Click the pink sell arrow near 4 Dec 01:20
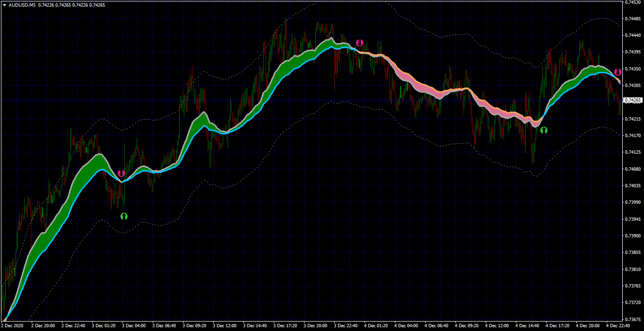 coord(359,43)
